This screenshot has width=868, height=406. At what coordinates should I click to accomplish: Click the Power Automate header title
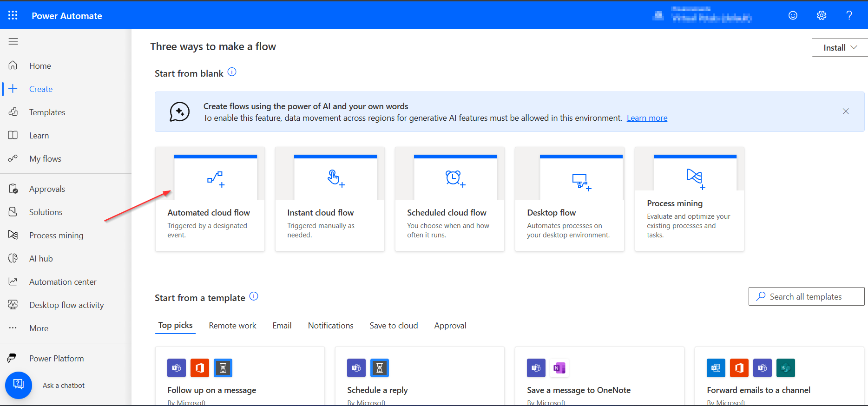tap(67, 16)
